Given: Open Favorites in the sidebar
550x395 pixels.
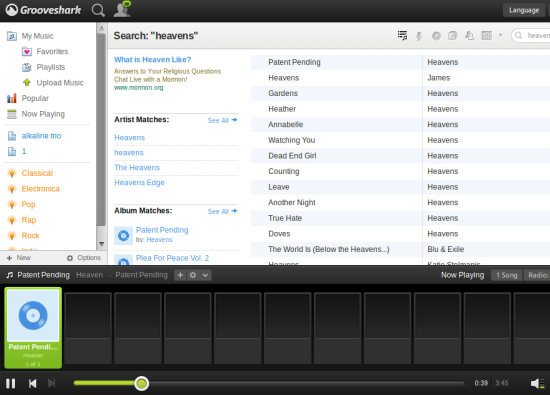Looking at the screenshot, I should 52,52.
